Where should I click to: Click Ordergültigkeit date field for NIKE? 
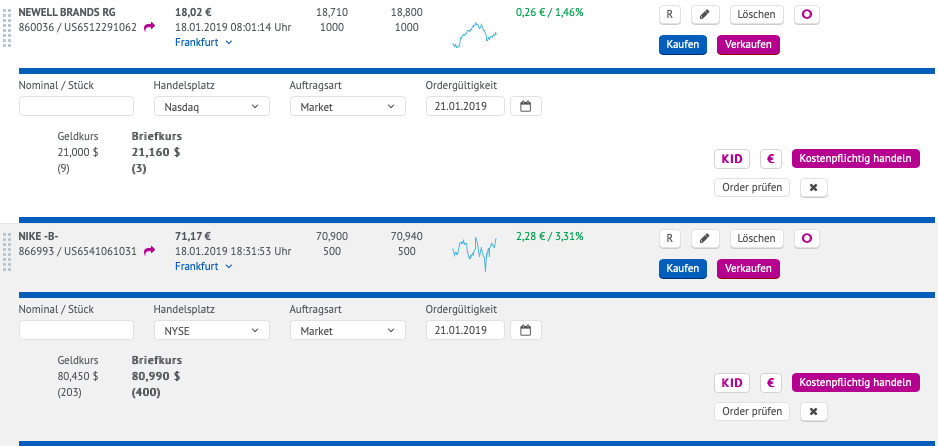pos(465,330)
